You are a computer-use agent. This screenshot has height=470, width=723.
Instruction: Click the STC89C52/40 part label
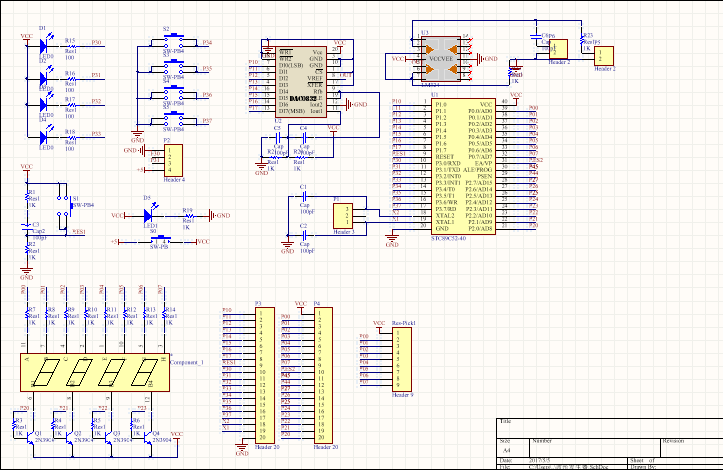[448, 238]
